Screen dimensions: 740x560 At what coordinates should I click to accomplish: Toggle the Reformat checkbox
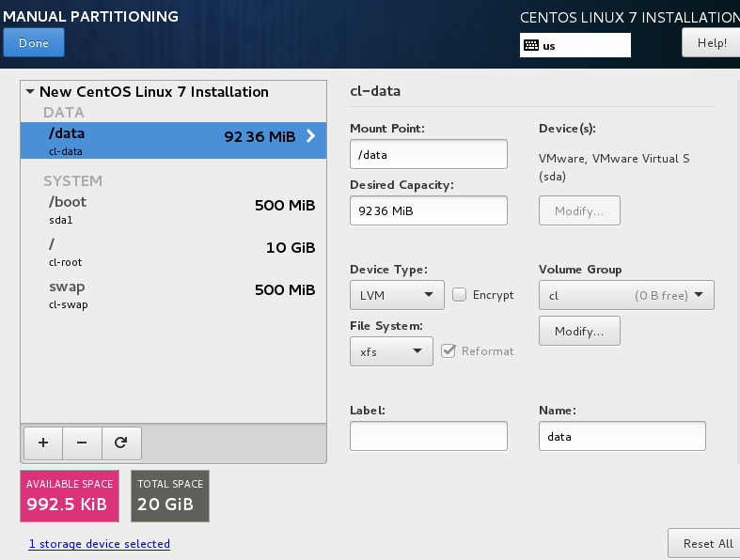pos(448,350)
